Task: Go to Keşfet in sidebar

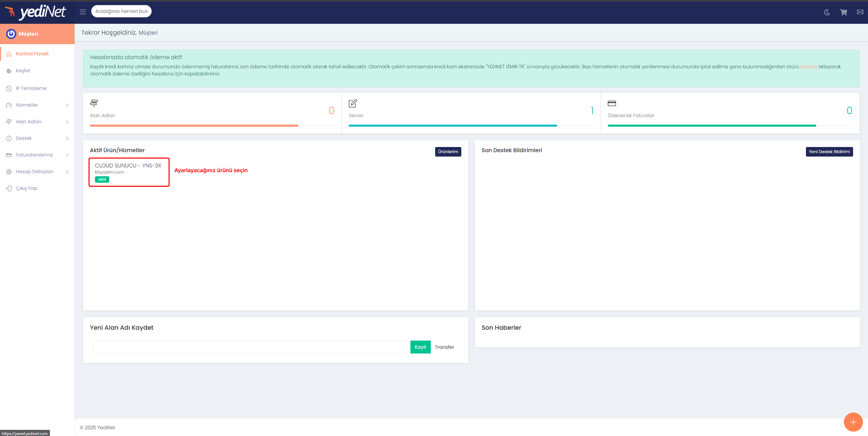Action: [23, 71]
